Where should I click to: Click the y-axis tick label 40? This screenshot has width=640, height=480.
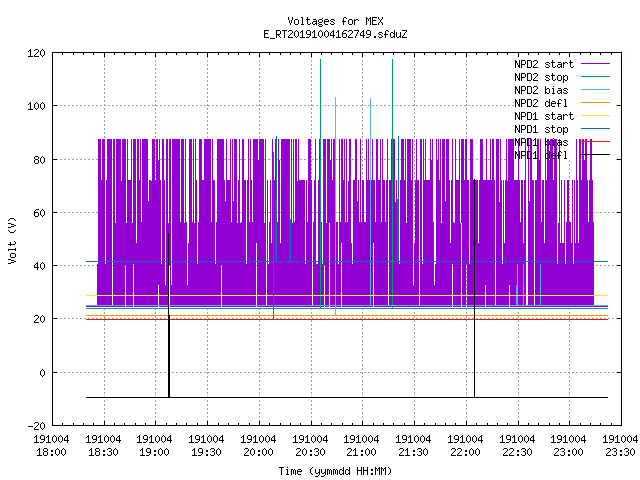[39, 266]
